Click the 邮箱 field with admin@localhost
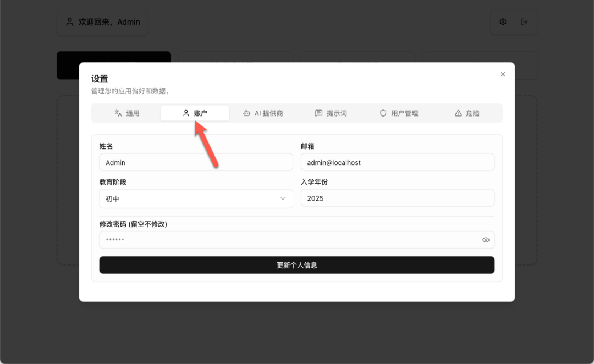The image size is (594, 364). coord(397,162)
